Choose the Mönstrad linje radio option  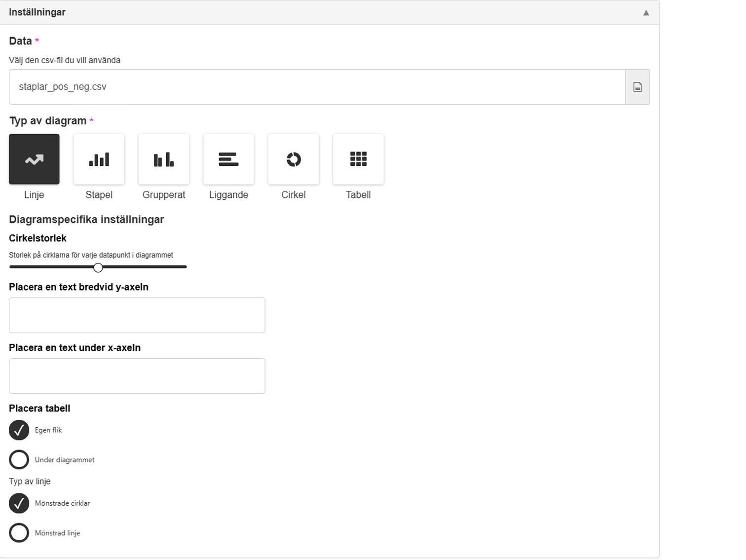[19, 533]
